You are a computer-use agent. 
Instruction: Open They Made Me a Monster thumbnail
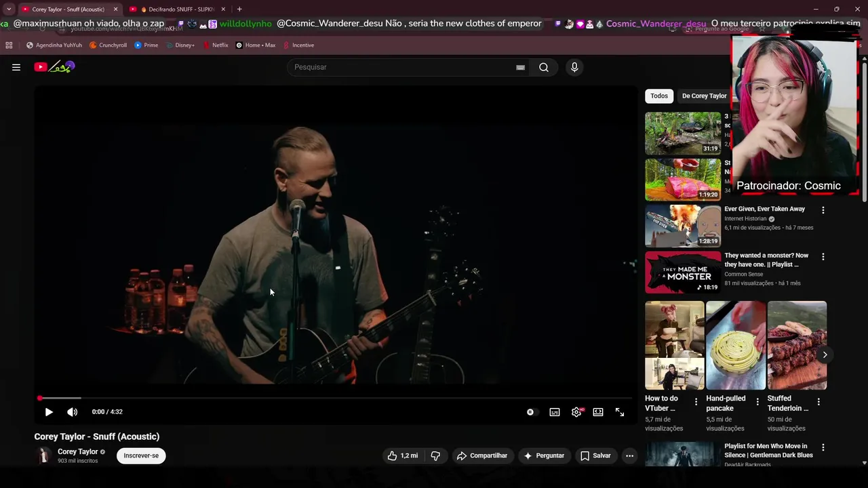click(683, 272)
